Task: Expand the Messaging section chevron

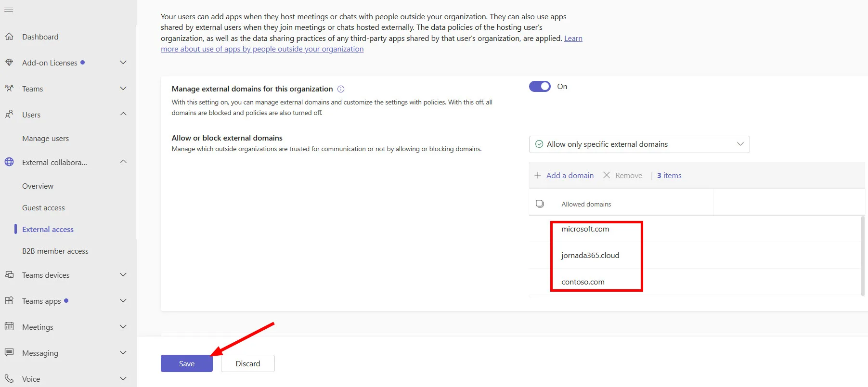Action: click(123, 353)
